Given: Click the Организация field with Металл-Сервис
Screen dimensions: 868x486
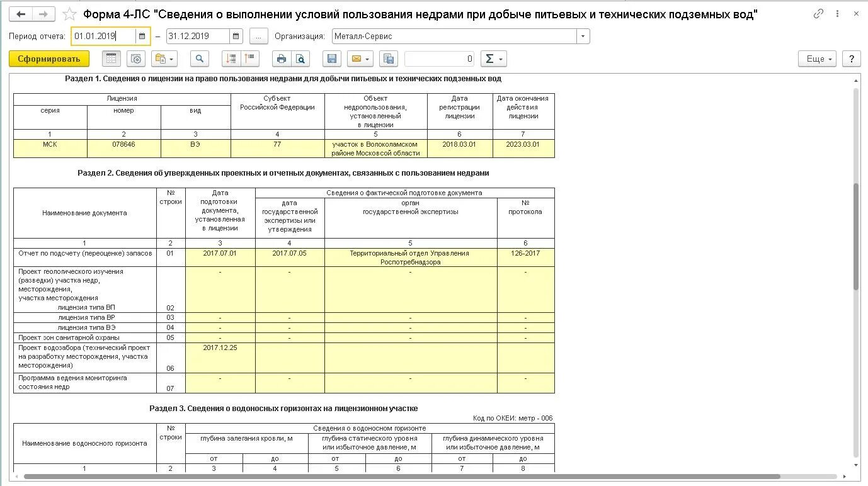Looking at the screenshot, I should [454, 37].
